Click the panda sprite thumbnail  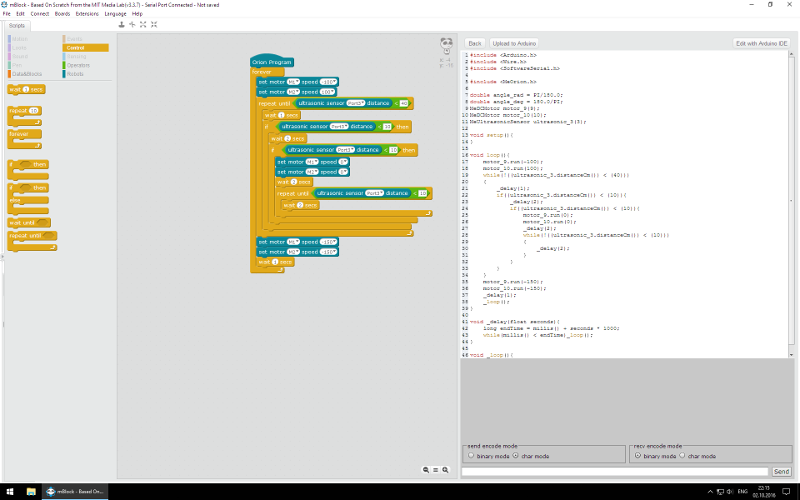tap(446, 45)
